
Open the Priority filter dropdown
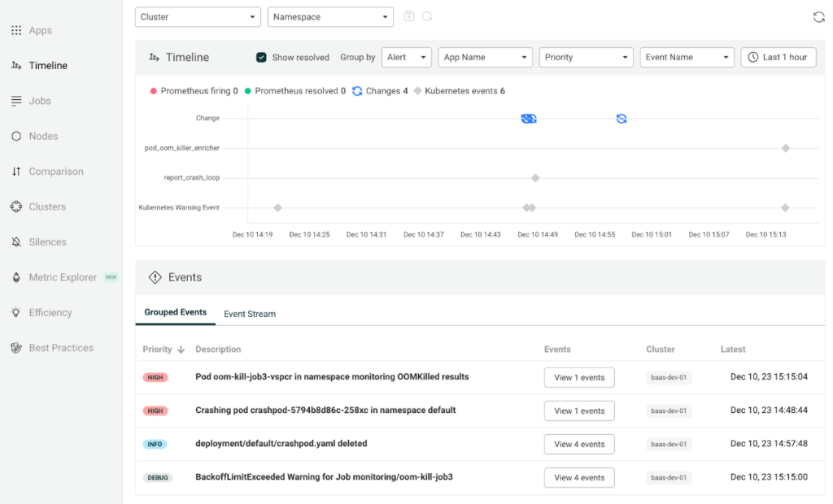click(x=586, y=58)
